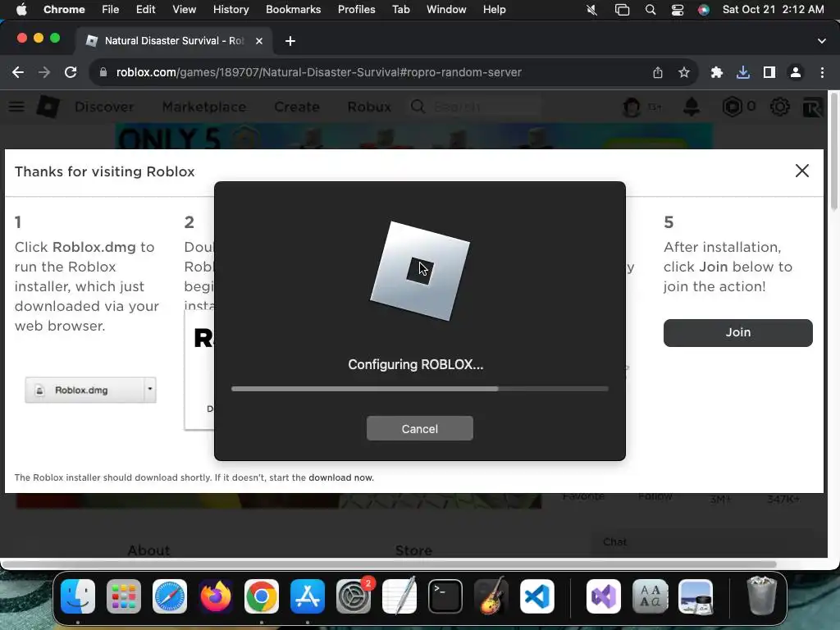Click the Roblox avatar profile icon
The image size is (840, 630).
(632, 107)
